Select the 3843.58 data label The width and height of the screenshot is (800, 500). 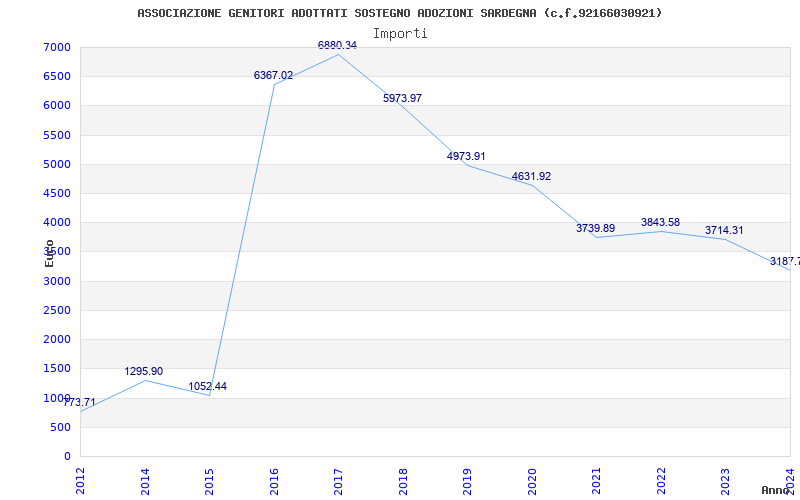click(x=661, y=222)
